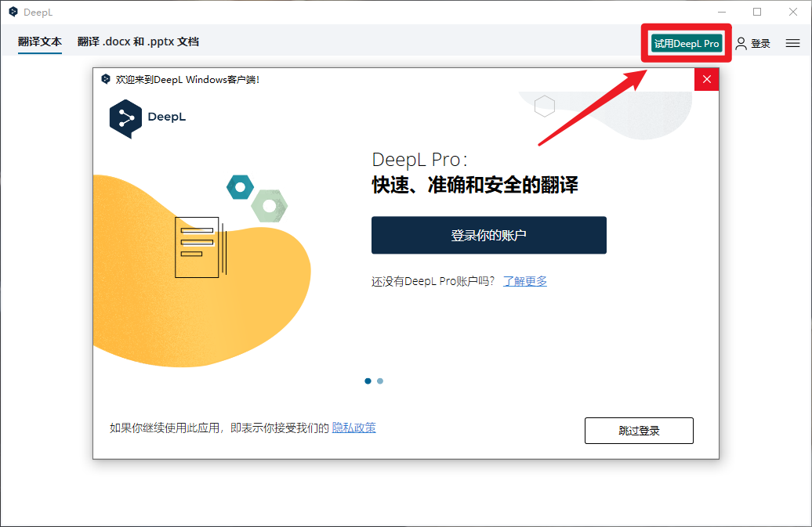Screen dimensions: 812x527
Task: Minimize the DeepL window
Action: pyautogui.click(x=722, y=12)
